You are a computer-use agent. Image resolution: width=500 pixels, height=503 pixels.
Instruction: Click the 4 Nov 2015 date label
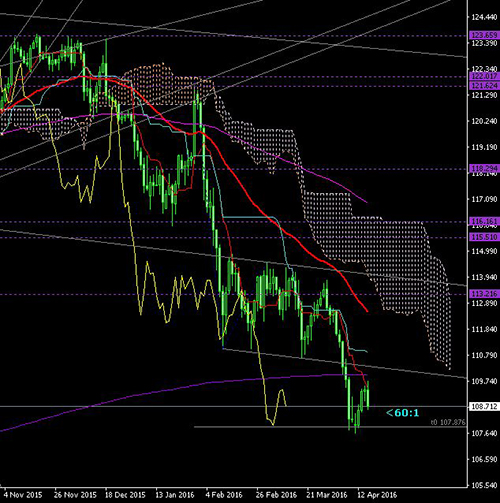[23, 495]
